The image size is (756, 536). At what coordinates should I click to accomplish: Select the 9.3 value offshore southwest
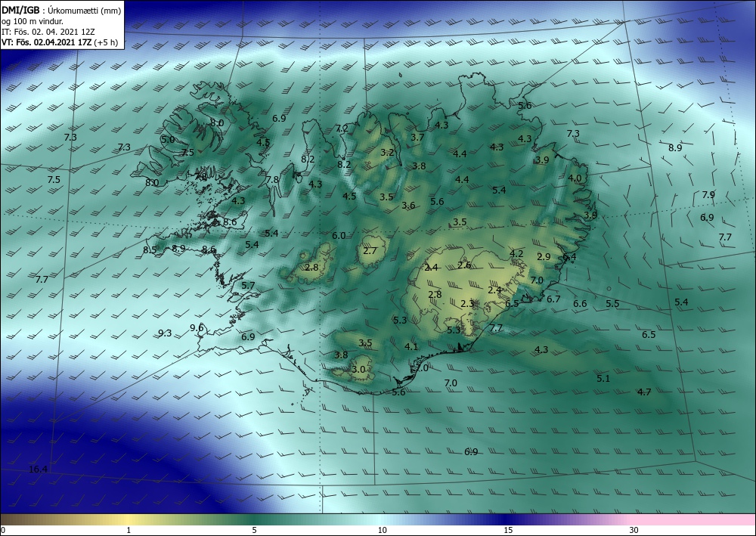(165, 333)
